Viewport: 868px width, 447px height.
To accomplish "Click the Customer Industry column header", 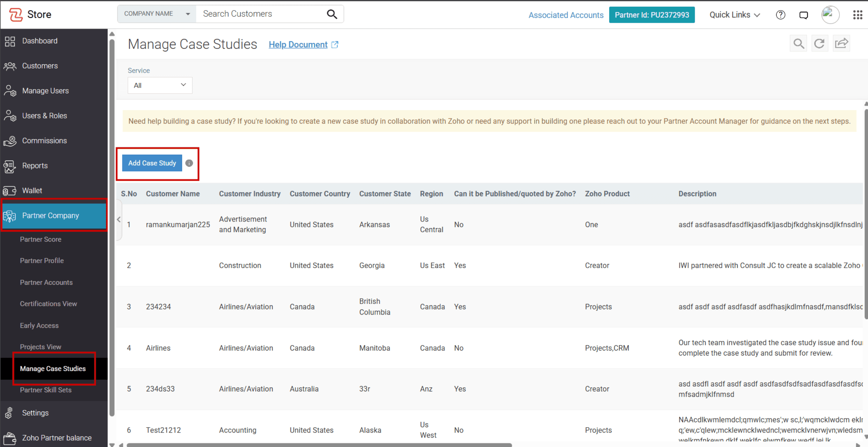I will click(x=250, y=194).
